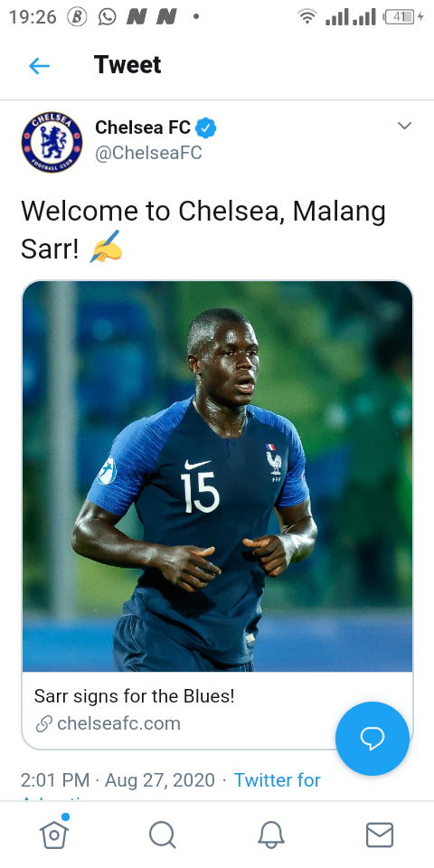The image size is (434, 868).
Task: Tap the floating reply bubble button
Action: 373,739
